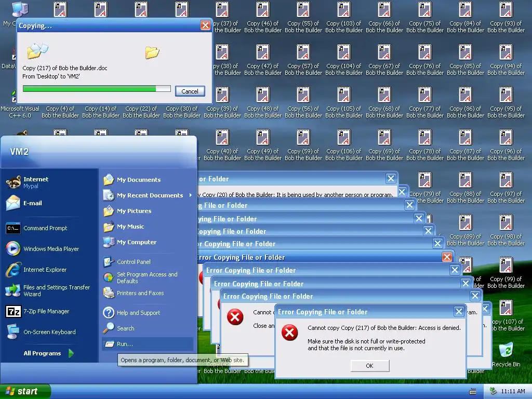Image resolution: width=532 pixels, height=399 pixels.
Task: Select Copy (87) of Bob the Builder file
Action: (465, 145)
